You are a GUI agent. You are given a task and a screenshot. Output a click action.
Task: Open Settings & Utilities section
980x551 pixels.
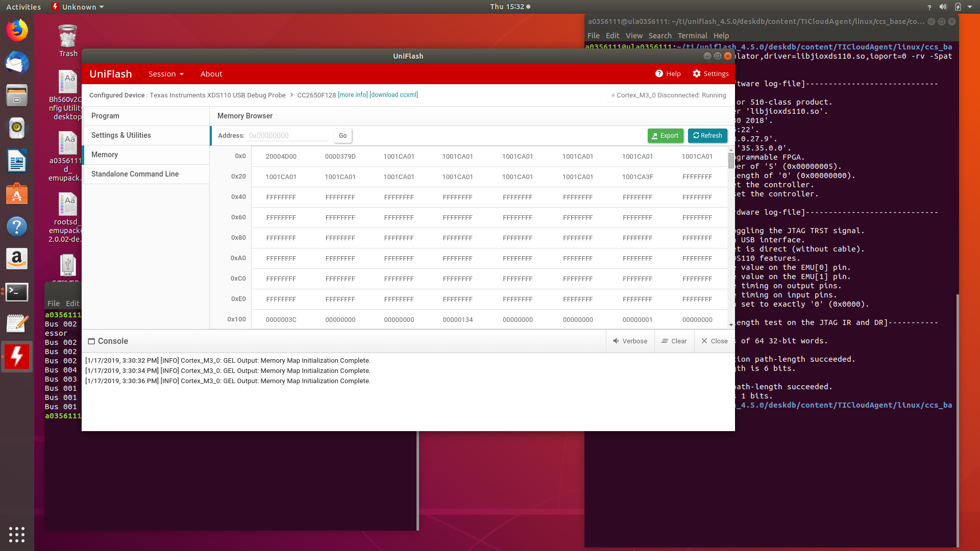(x=121, y=135)
